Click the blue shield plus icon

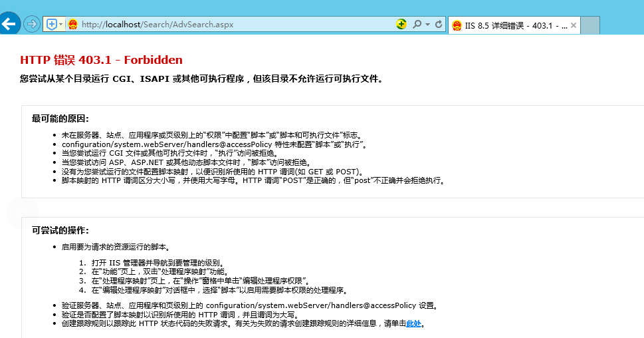(52, 25)
